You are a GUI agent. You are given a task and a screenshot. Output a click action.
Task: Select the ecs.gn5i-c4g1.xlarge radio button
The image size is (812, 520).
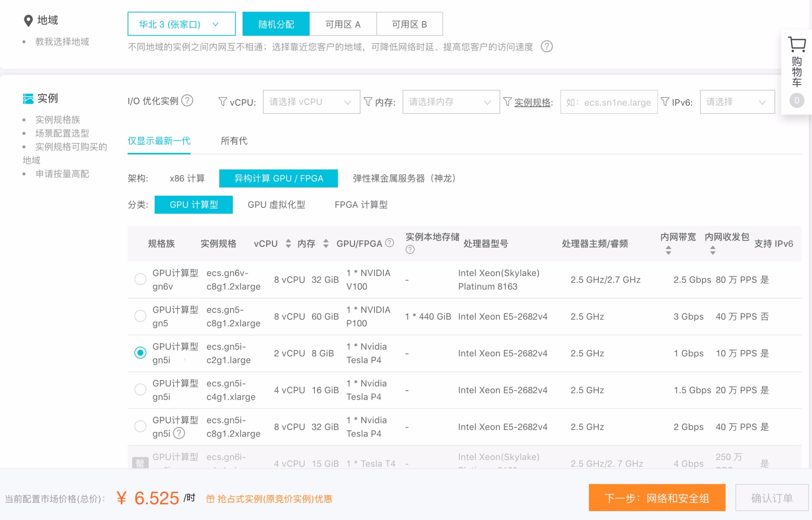pyautogui.click(x=140, y=389)
